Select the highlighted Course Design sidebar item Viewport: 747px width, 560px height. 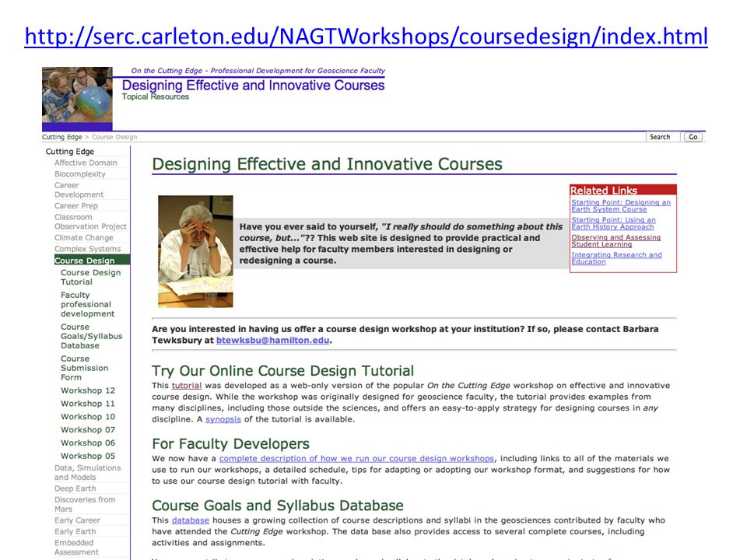point(92,261)
